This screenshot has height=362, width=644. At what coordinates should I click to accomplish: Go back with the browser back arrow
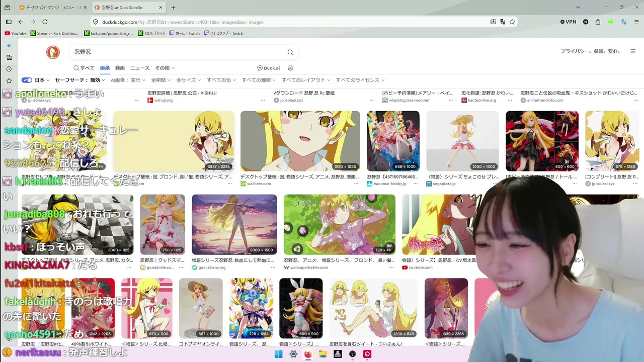click(21, 22)
